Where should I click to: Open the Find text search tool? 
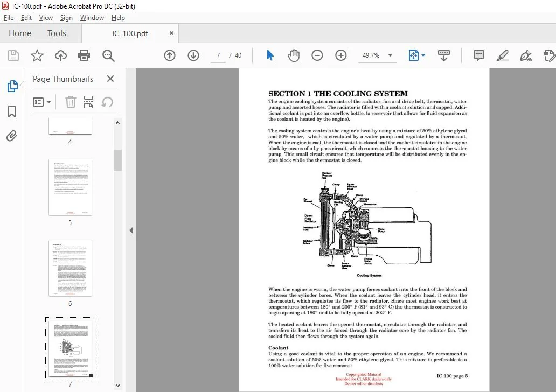pyautogui.click(x=108, y=55)
